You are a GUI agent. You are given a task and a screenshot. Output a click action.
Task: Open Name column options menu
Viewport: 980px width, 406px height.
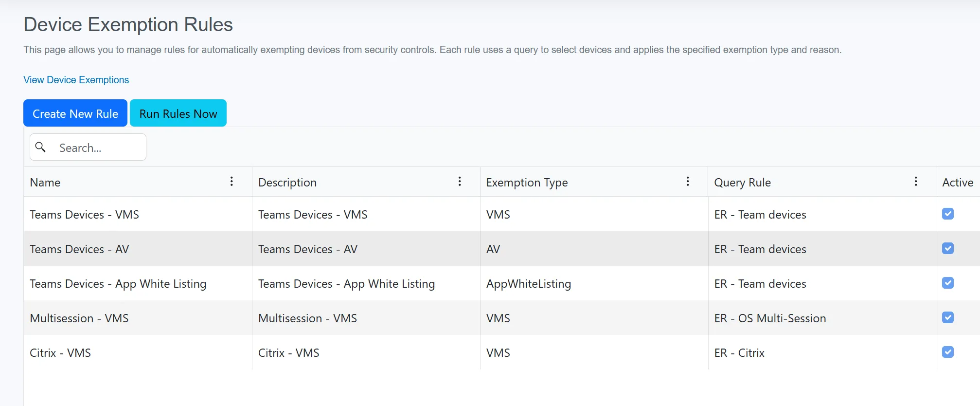click(x=232, y=182)
